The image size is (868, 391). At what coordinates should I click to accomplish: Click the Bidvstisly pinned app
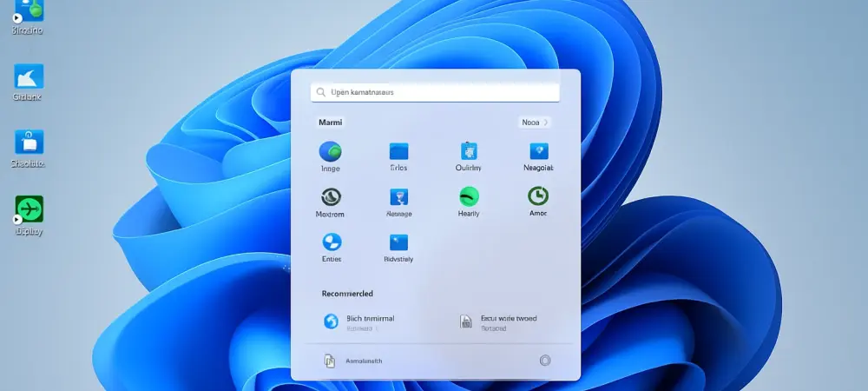pyautogui.click(x=398, y=242)
